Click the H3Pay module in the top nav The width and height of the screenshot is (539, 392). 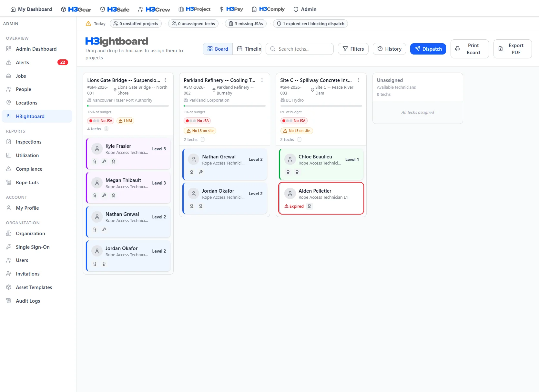[x=231, y=9]
